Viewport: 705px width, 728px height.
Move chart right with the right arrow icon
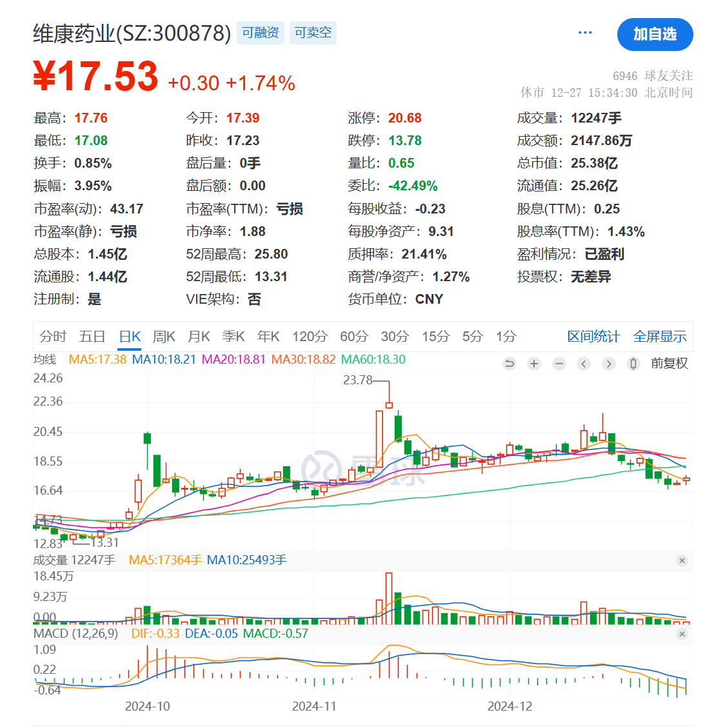[x=608, y=364]
